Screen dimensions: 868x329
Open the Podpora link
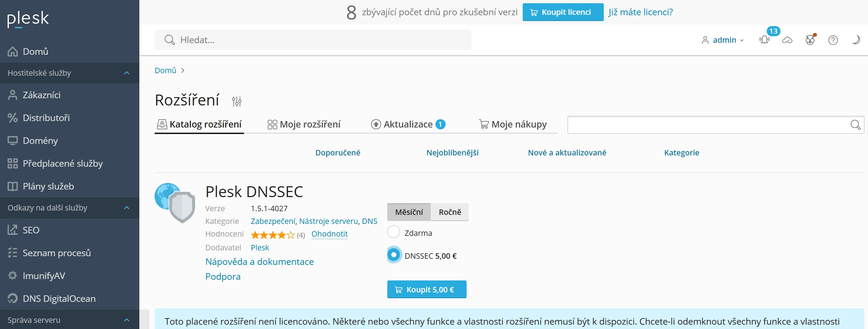coord(223,277)
